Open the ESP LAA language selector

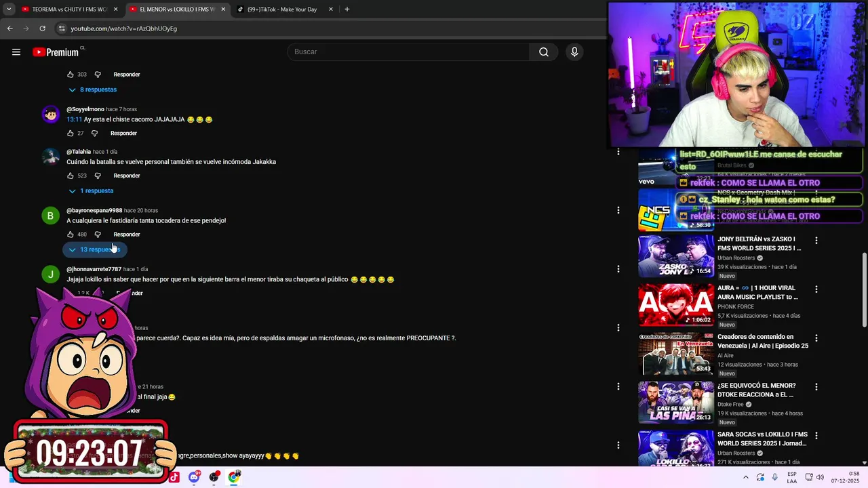(792, 478)
